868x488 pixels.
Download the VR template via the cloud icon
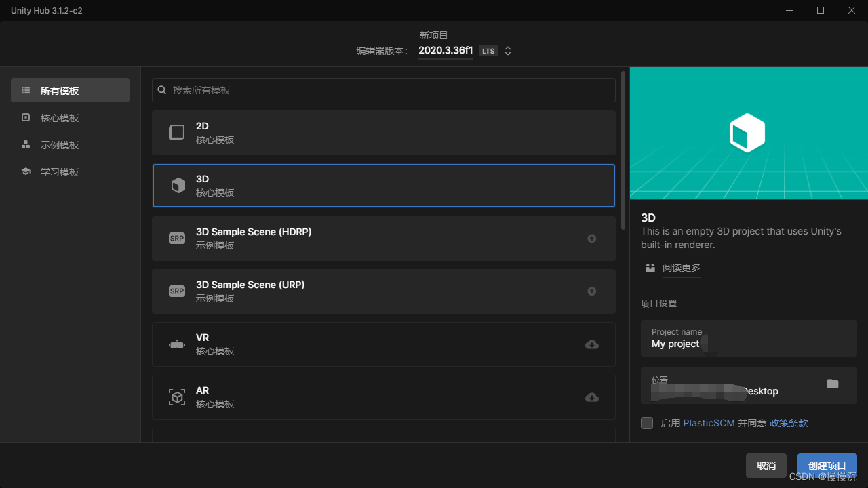coord(592,344)
